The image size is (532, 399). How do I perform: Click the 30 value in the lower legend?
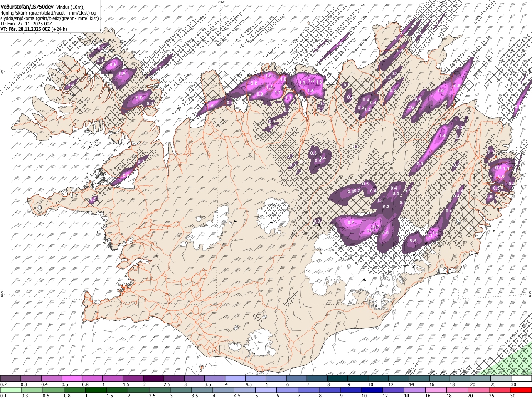513,396
